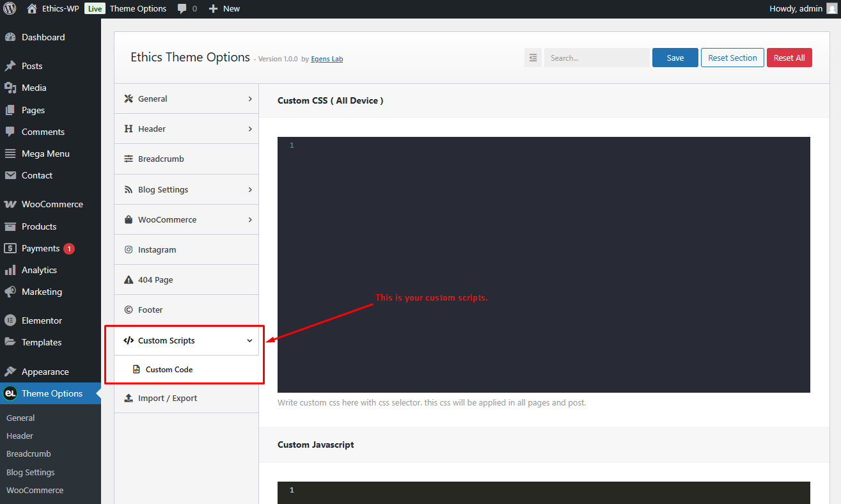Open the Egens Lab link
Image resolution: width=841 pixels, height=504 pixels.
tap(327, 59)
